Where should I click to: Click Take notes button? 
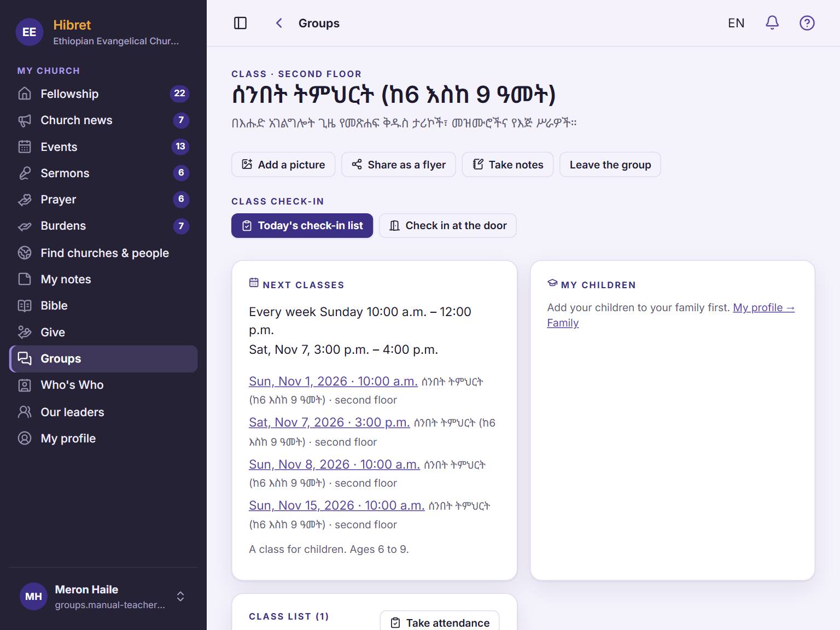click(507, 165)
